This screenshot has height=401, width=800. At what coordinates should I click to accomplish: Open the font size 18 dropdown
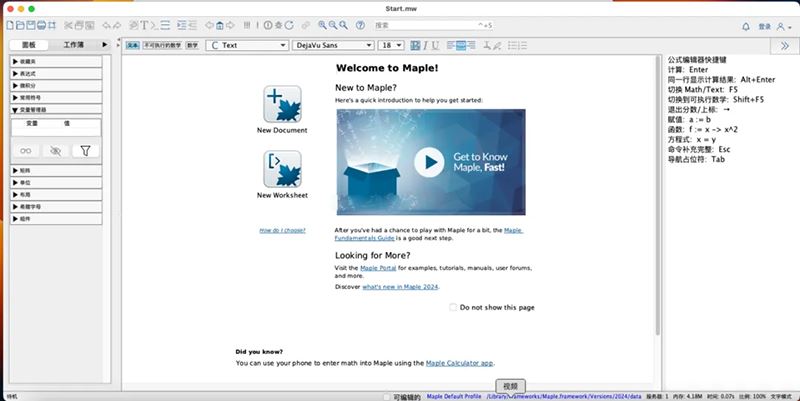point(391,45)
